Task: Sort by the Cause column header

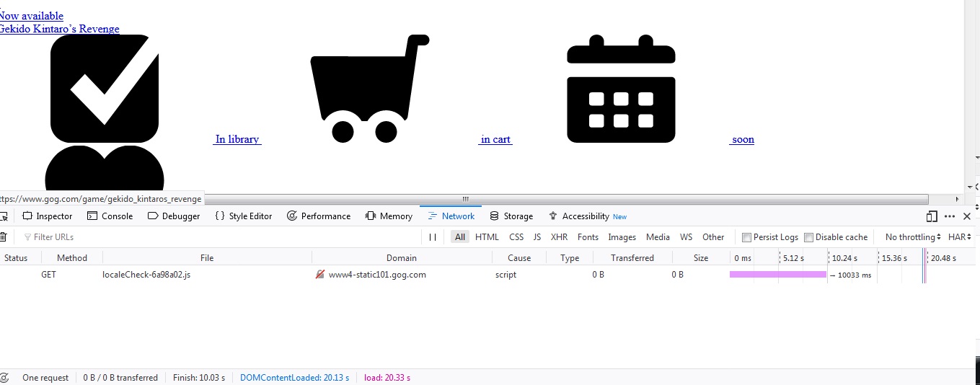Action: point(519,257)
